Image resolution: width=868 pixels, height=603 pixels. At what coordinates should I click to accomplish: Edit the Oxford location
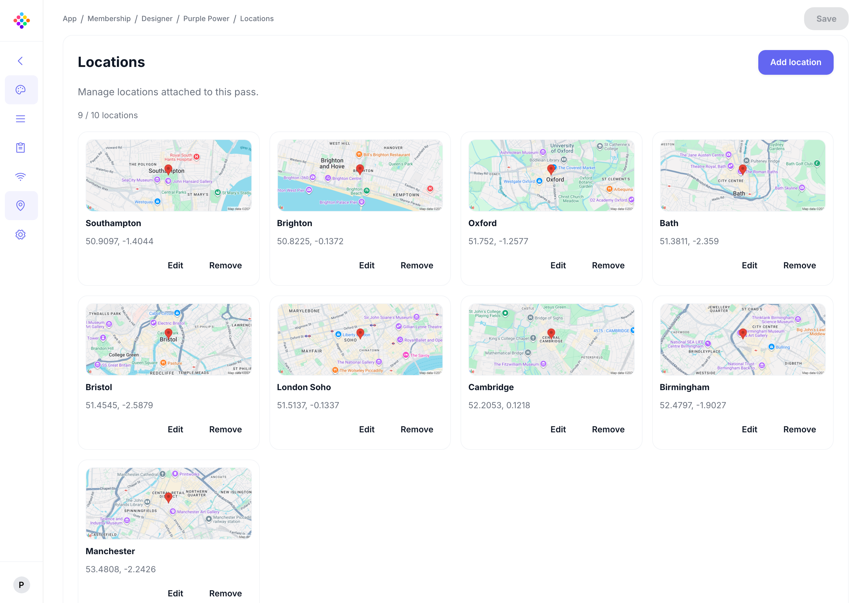point(558,265)
